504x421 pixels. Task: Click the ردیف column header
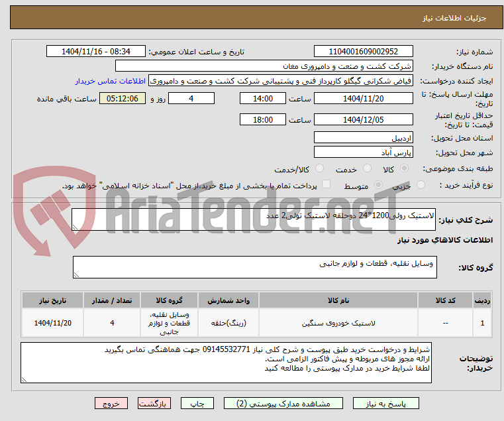point(482,300)
